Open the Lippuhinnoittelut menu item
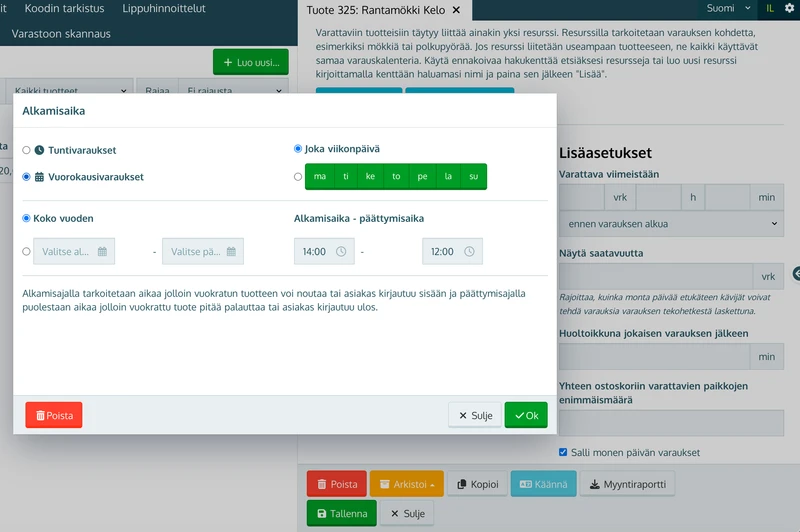The height and width of the screenshot is (532, 800). click(x=164, y=8)
